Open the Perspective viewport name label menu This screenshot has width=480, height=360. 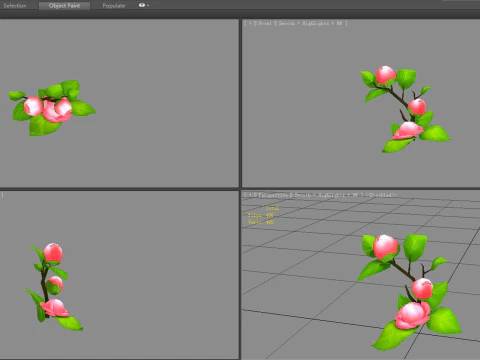coord(273,195)
